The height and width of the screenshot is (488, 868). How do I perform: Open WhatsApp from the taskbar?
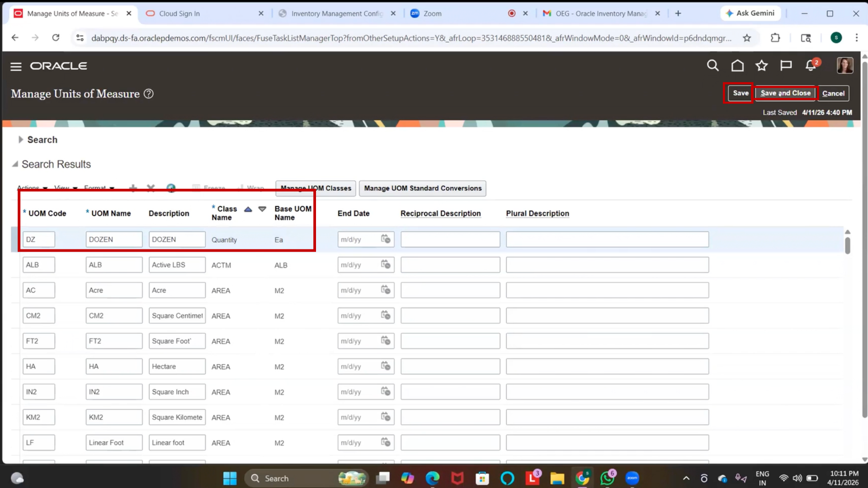click(608, 478)
